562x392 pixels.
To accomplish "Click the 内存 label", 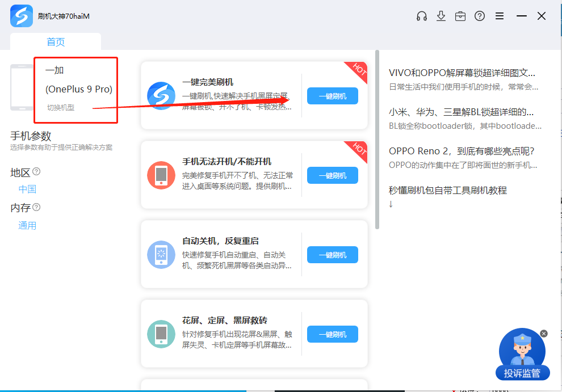I will (20, 208).
